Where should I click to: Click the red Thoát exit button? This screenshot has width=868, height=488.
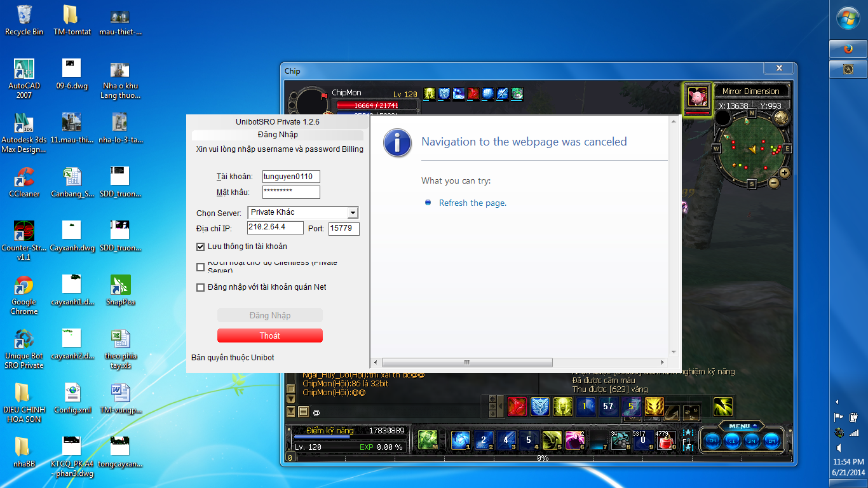(270, 335)
